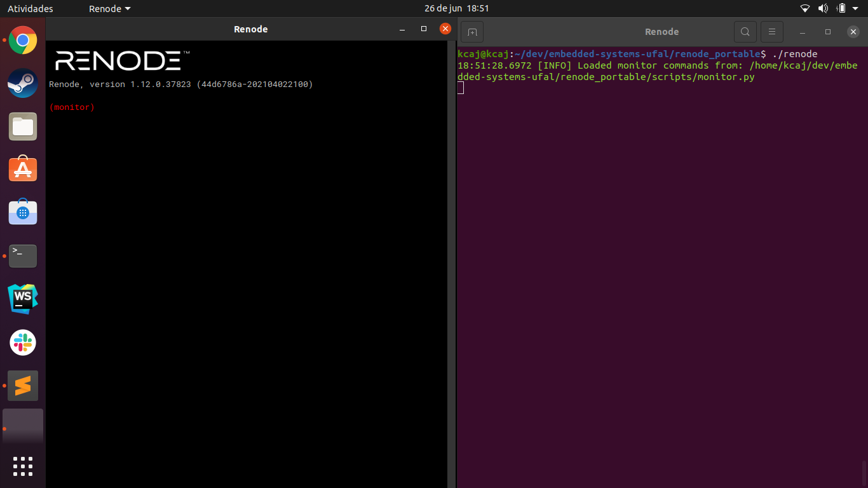
Task: Click the terminal scrollbar thumb
Action: point(865,473)
